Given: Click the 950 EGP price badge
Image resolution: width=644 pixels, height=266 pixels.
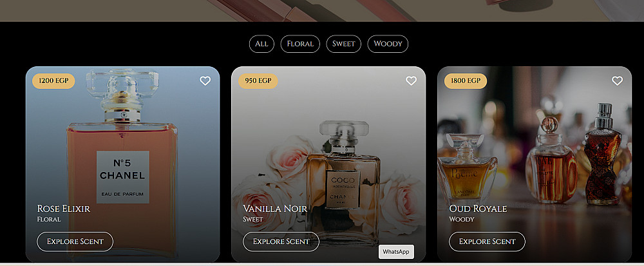Looking at the screenshot, I should click(258, 81).
